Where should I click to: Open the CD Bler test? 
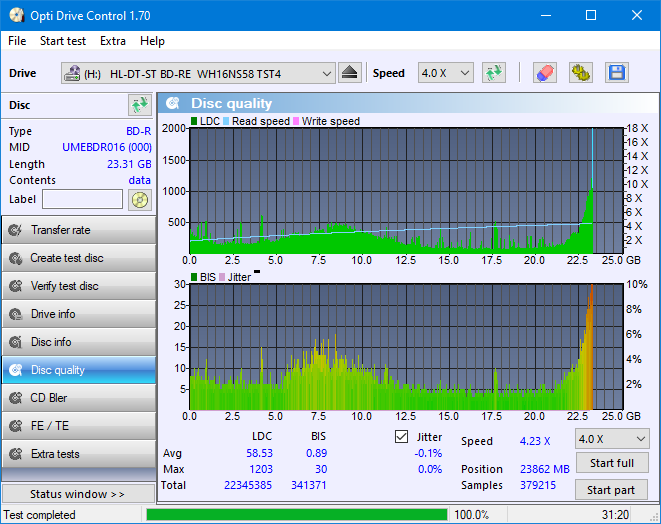pyautogui.click(x=79, y=398)
